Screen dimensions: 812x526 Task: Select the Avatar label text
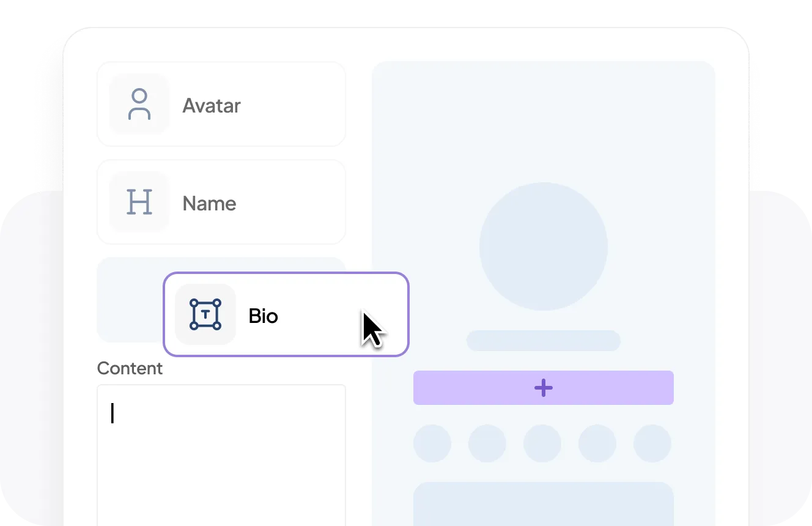(x=212, y=105)
